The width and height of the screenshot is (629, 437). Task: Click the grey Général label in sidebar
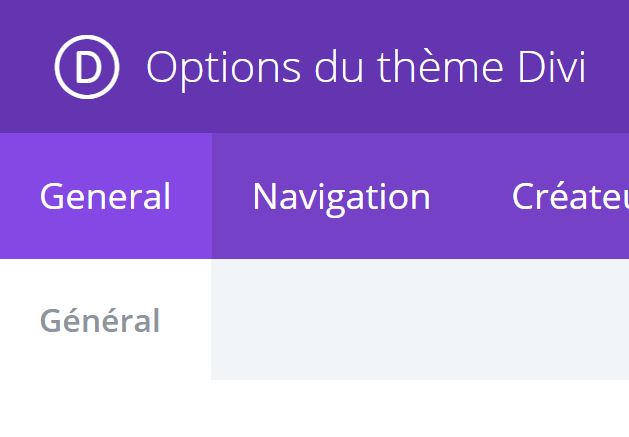pyautogui.click(x=100, y=321)
